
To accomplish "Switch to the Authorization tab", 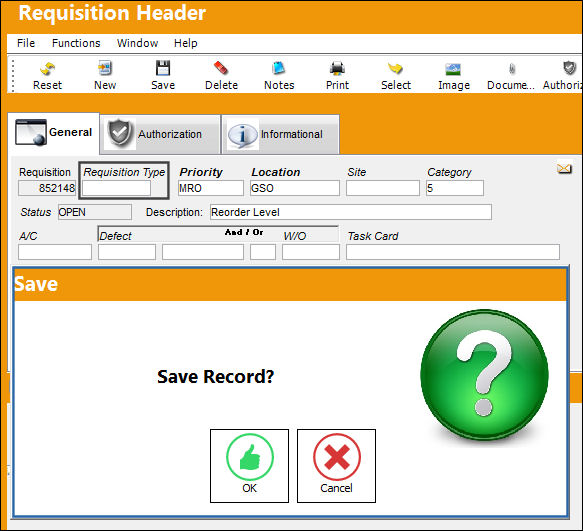I will tap(160, 134).
